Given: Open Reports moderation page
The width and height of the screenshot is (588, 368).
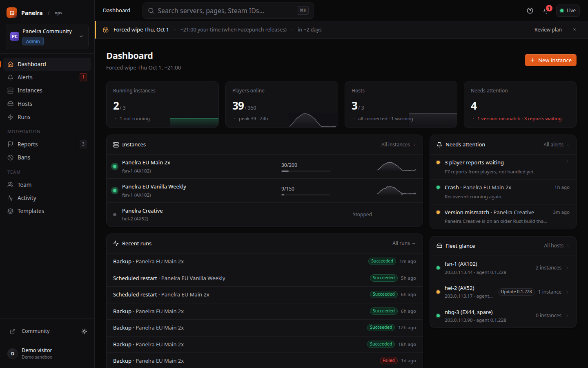Looking at the screenshot, I should pos(47,144).
